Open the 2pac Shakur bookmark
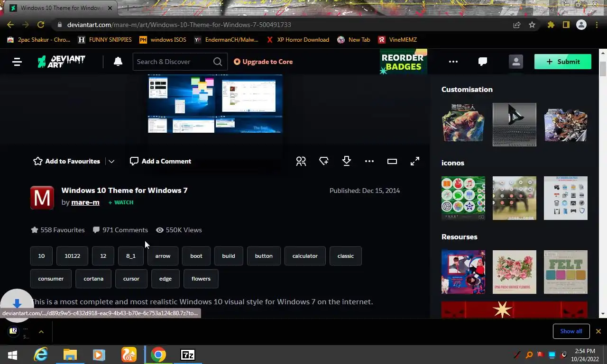Viewport: 607px width, 364px height. click(x=39, y=40)
